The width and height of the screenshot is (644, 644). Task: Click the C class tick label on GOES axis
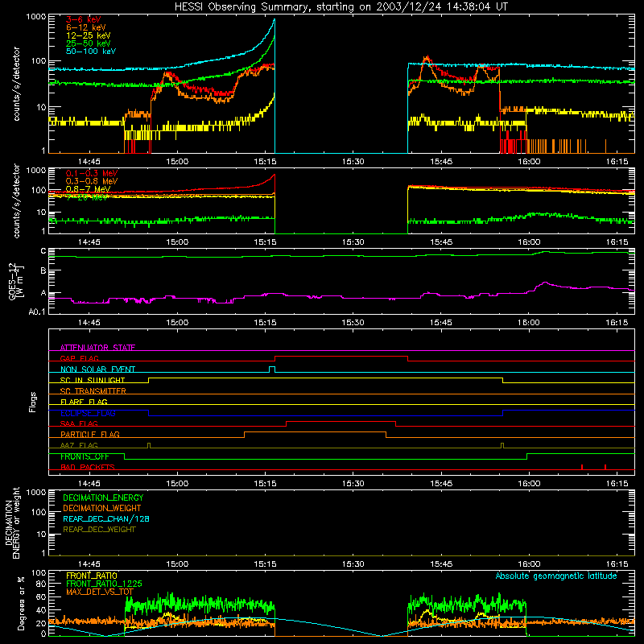click(x=43, y=251)
